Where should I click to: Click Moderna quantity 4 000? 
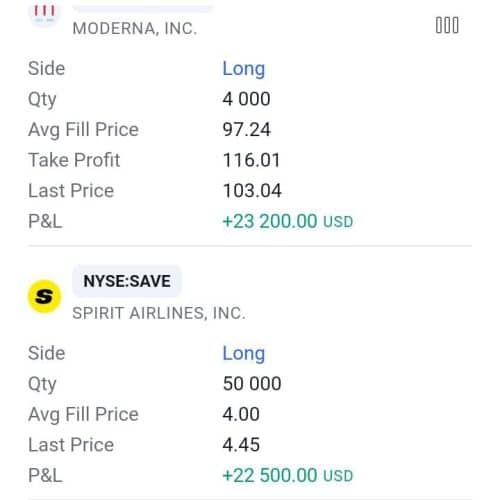[246, 99]
